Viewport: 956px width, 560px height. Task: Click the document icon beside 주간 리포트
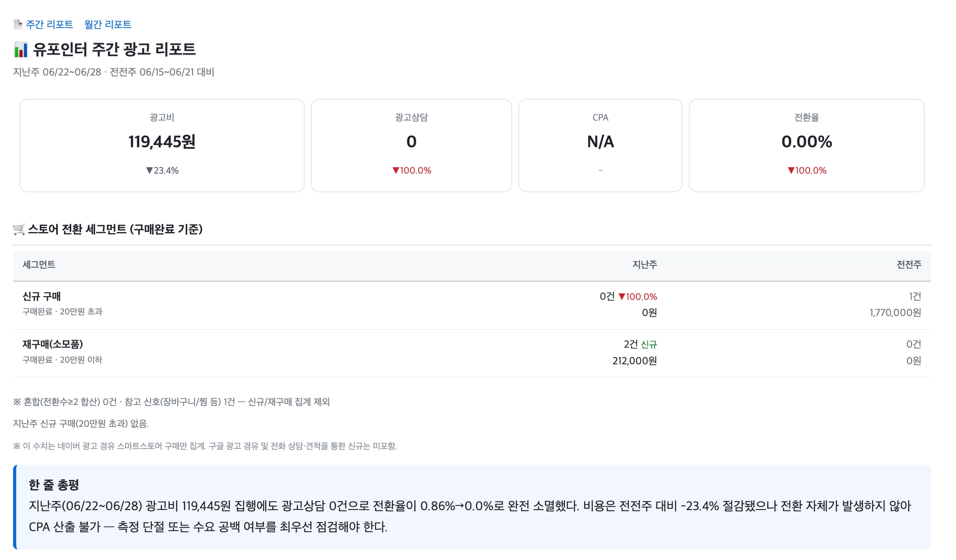(18, 24)
